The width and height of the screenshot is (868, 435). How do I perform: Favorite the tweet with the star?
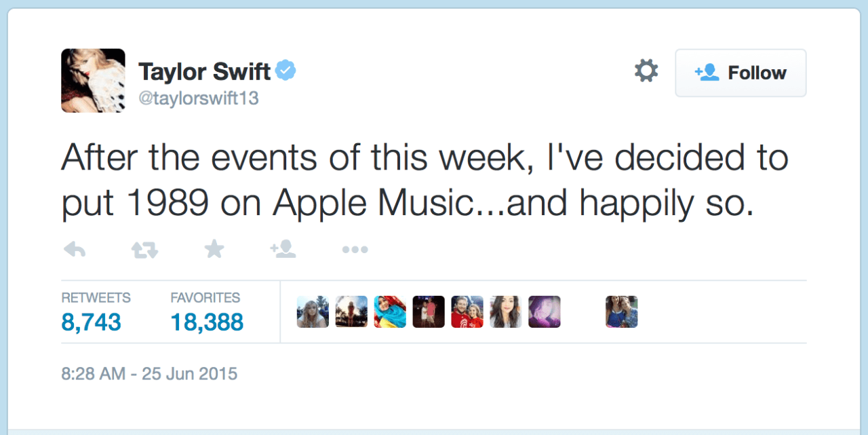[x=214, y=250]
